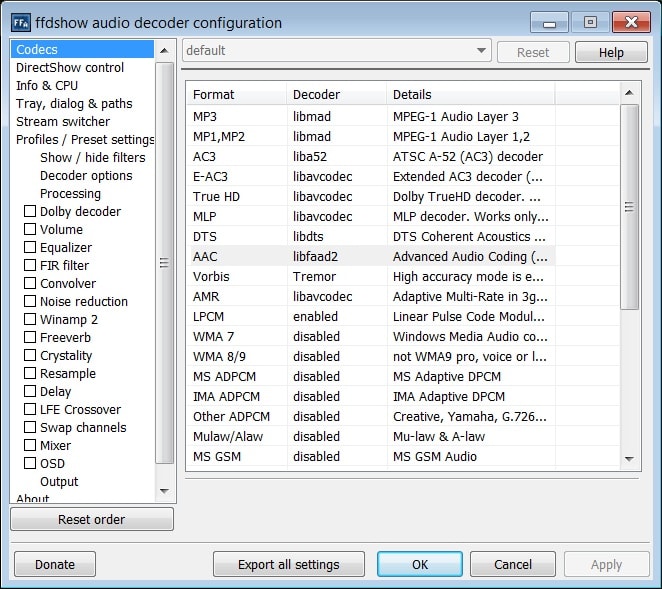Viewport: 662px width, 589px height.
Task: Enable the Freeverb checkbox
Action: 30,338
